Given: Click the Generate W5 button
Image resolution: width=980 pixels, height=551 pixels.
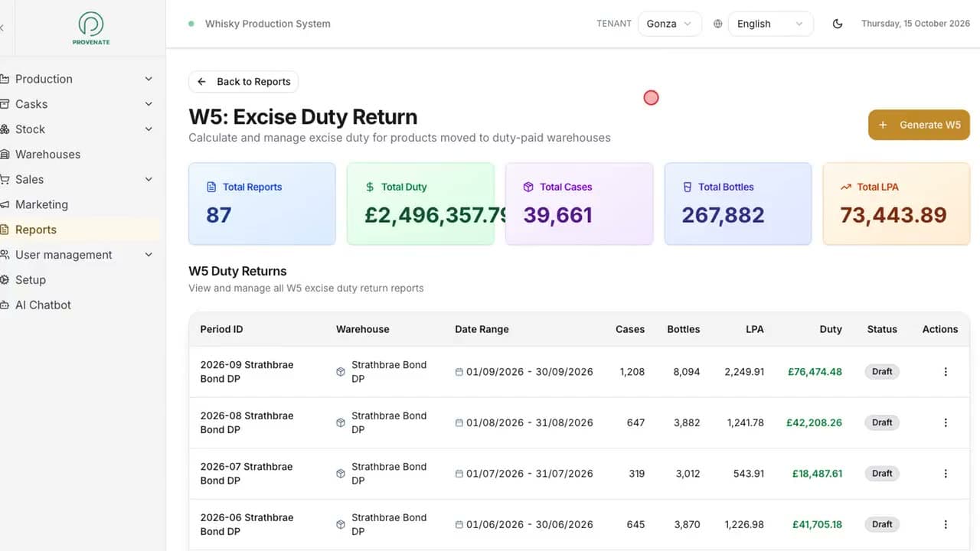Looking at the screenshot, I should (x=919, y=125).
